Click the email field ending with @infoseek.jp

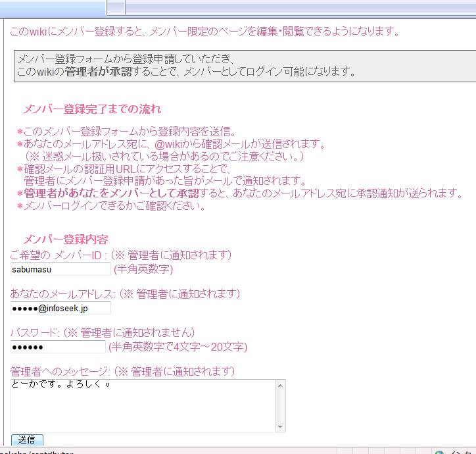pos(60,308)
